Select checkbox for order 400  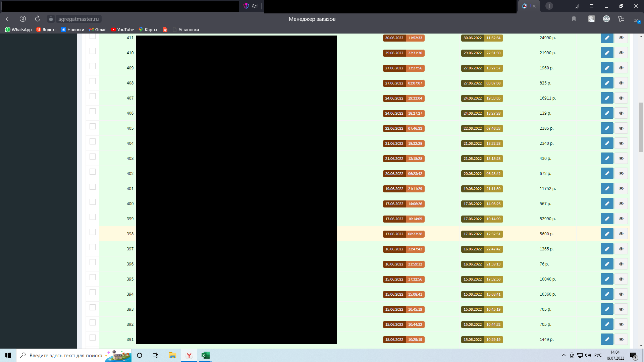click(x=93, y=202)
